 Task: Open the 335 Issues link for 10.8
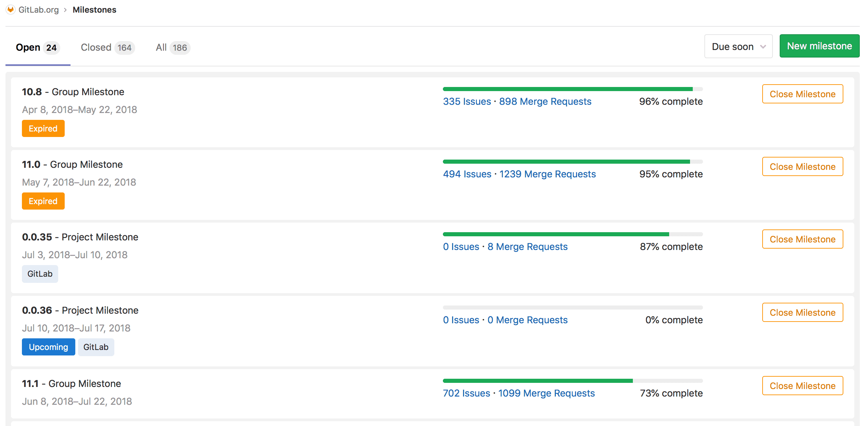[x=467, y=101]
